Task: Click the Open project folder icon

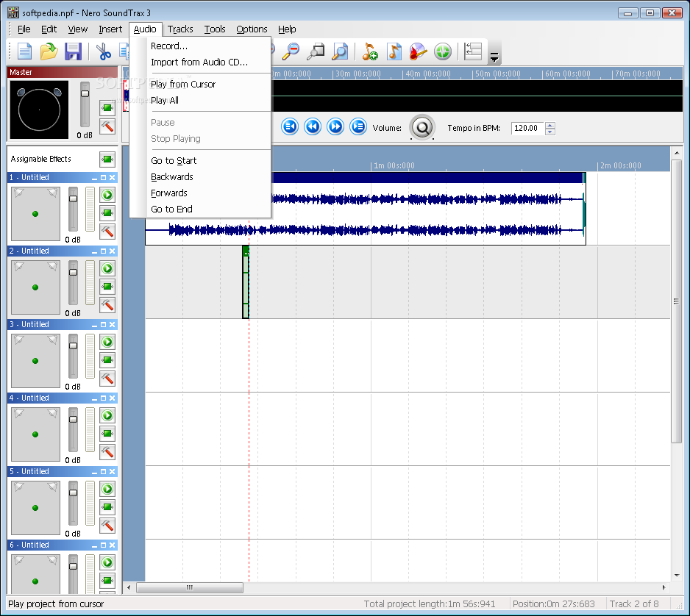Action: 49,51
